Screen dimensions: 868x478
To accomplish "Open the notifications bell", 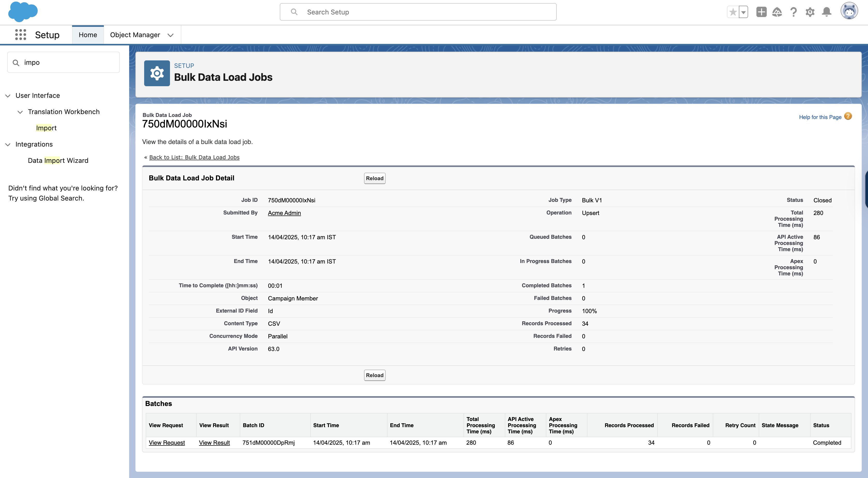I will tap(827, 12).
